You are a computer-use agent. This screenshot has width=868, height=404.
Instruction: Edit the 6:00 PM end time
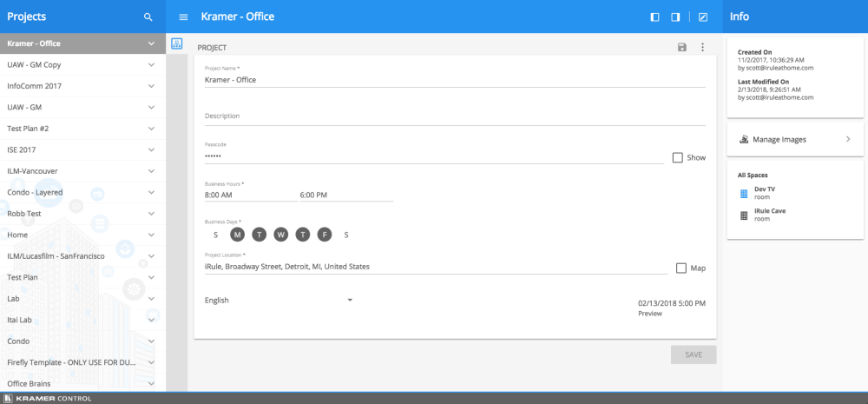(346, 195)
